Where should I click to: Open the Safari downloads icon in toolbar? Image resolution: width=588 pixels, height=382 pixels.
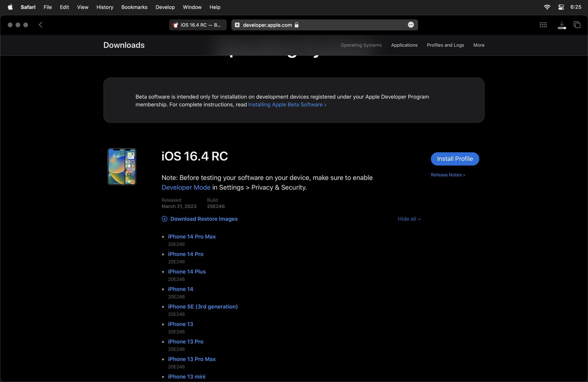coord(562,25)
